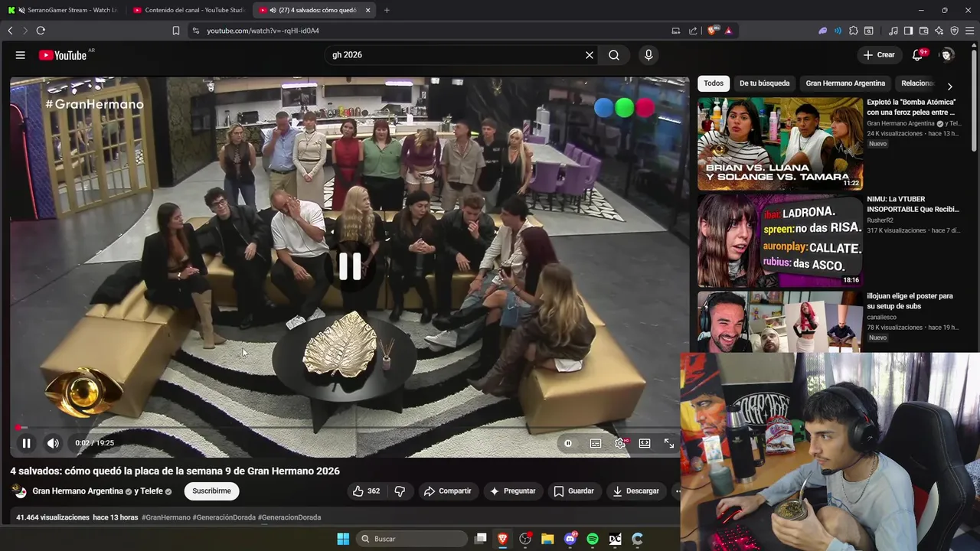Open the NIMU VTUBER video thumbnail
This screenshot has height=551, width=980.
pyautogui.click(x=780, y=240)
